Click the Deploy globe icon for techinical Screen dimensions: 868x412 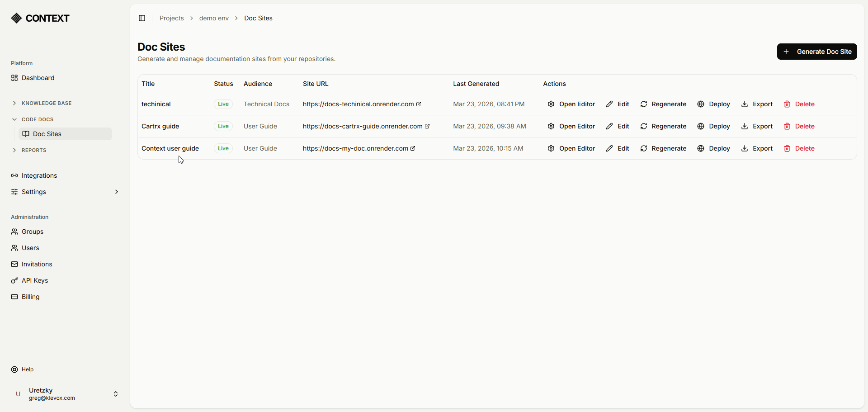pyautogui.click(x=701, y=104)
